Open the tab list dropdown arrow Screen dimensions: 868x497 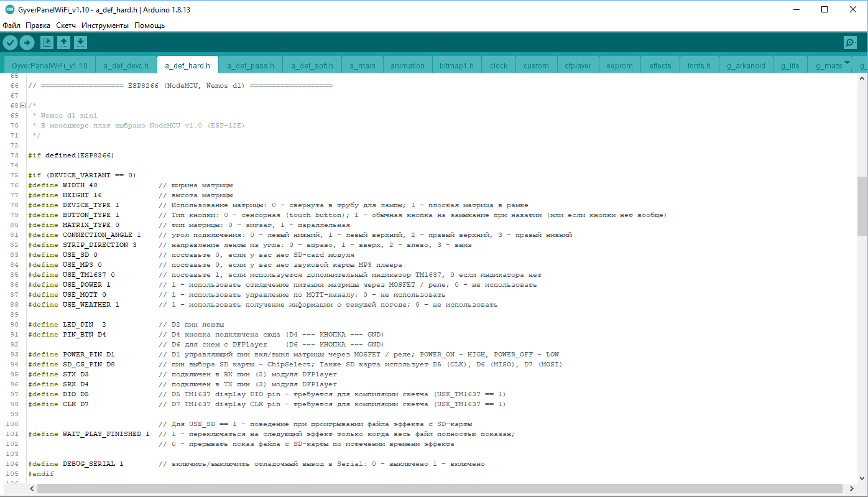tap(846, 62)
